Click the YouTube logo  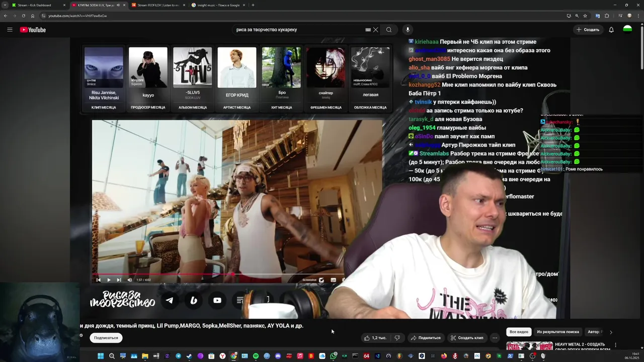[33, 30]
